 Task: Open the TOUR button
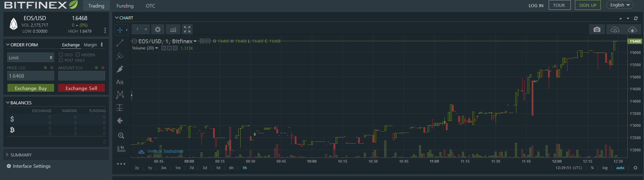click(x=560, y=5)
